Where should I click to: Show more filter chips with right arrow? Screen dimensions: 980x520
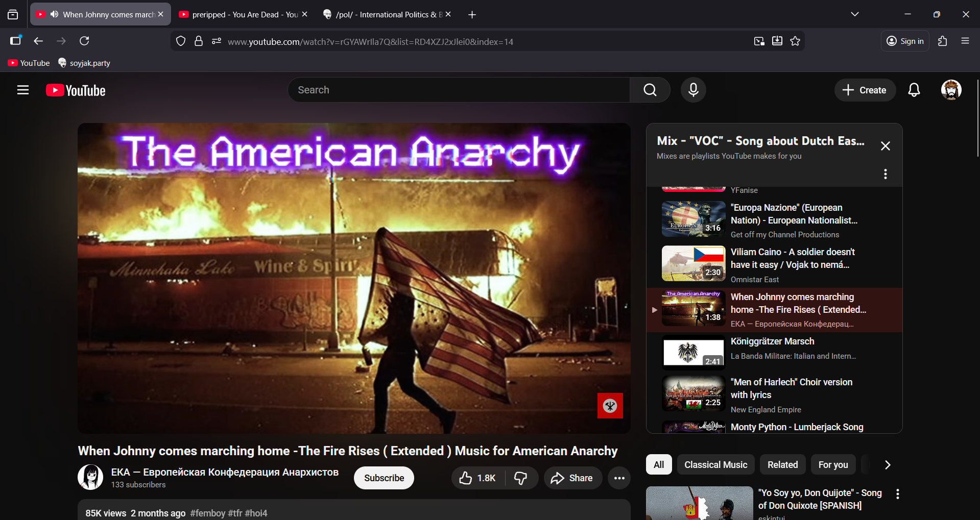click(x=887, y=465)
